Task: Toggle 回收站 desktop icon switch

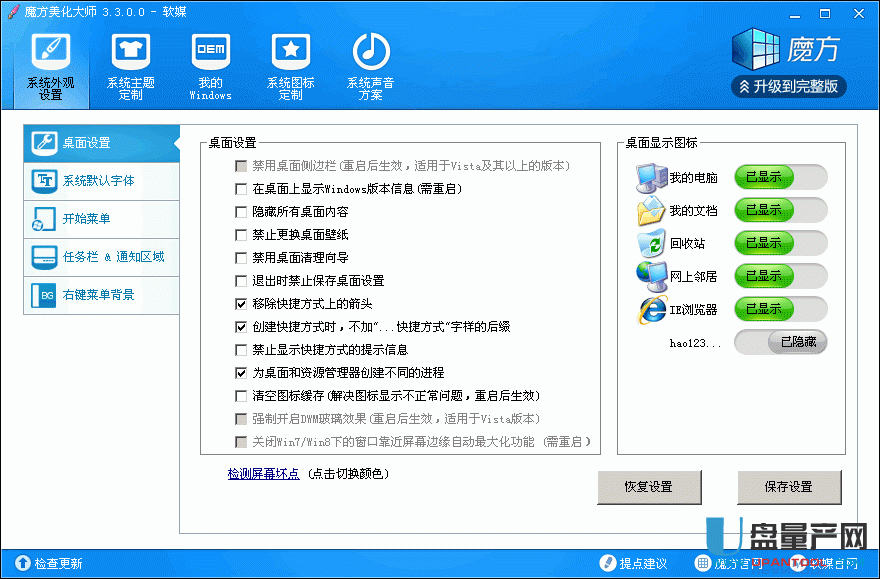Action: click(x=781, y=243)
